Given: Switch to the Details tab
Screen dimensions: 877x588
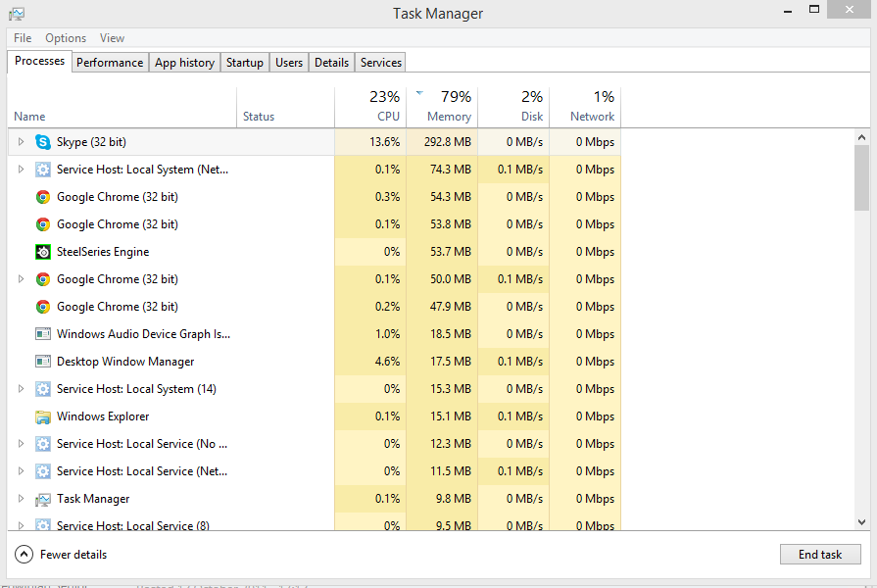Looking at the screenshot, I should point(331,62).
